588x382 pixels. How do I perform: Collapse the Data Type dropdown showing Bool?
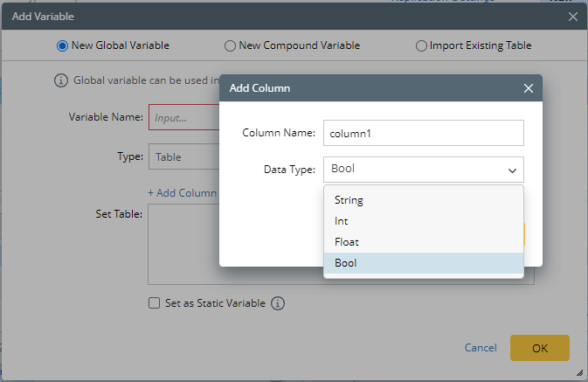click(x=511, y=170)
